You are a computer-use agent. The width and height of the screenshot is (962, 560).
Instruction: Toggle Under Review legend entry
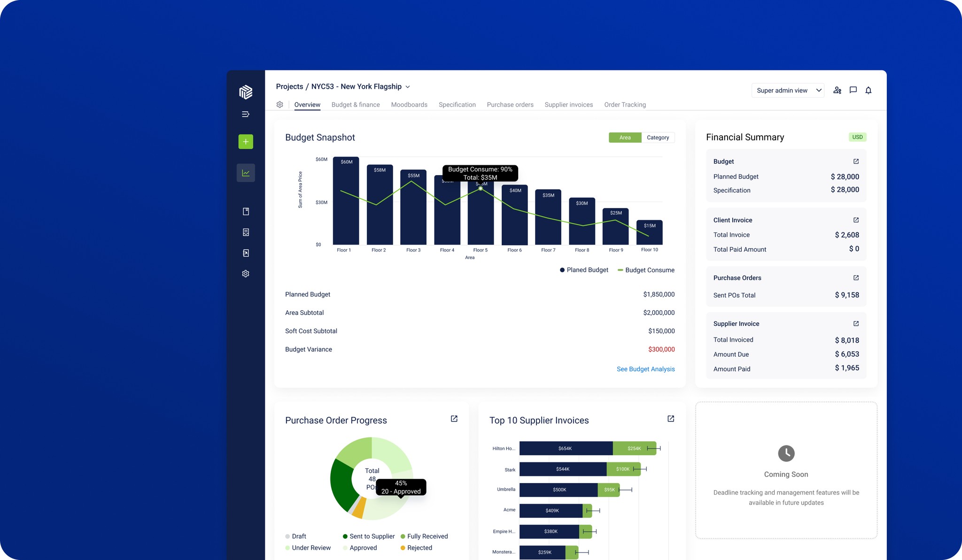click(x=308, y=548)
